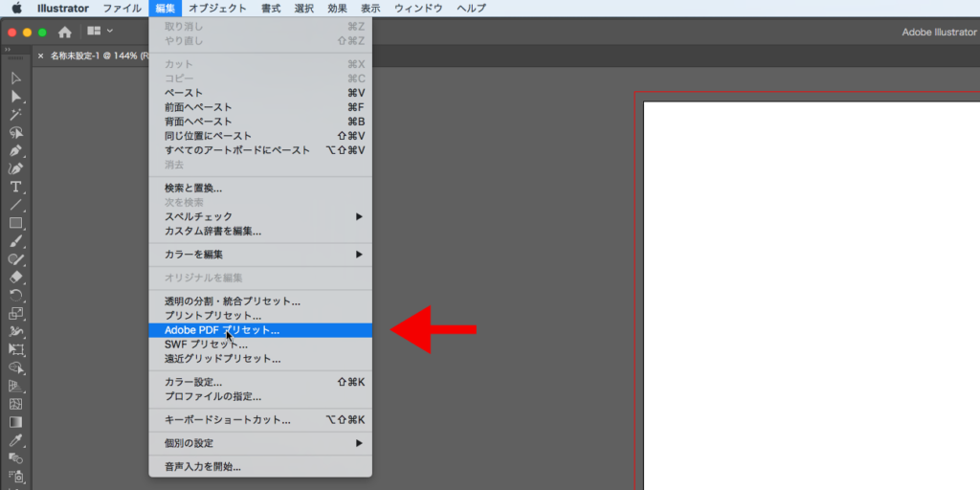Open 検索と置換...

click(260, 188)
